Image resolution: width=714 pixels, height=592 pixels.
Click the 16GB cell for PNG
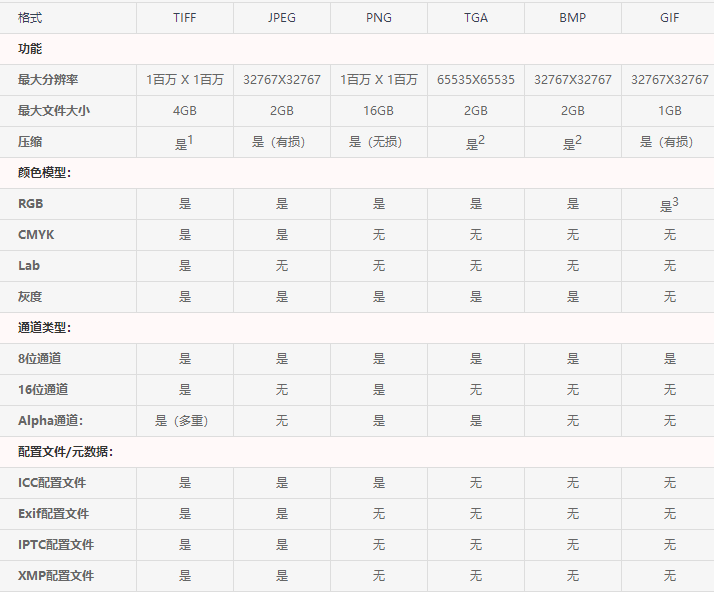(378, 111)
